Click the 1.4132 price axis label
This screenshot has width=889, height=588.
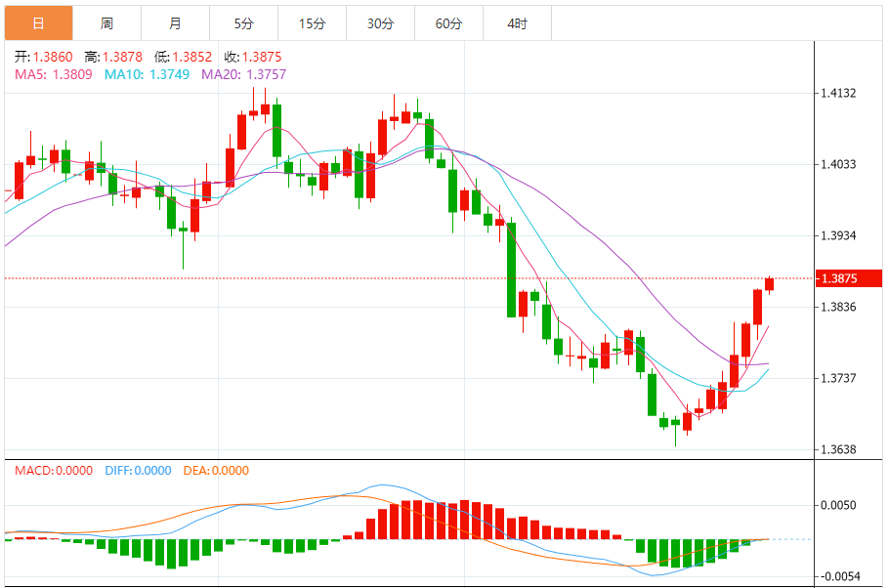(839, 94)
